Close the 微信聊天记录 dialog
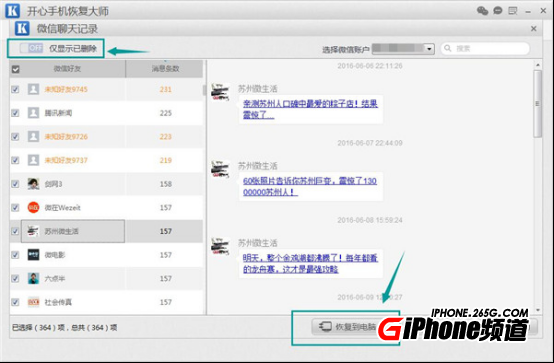Viewport: 554px width, 363px height. [x=534, y=28]
